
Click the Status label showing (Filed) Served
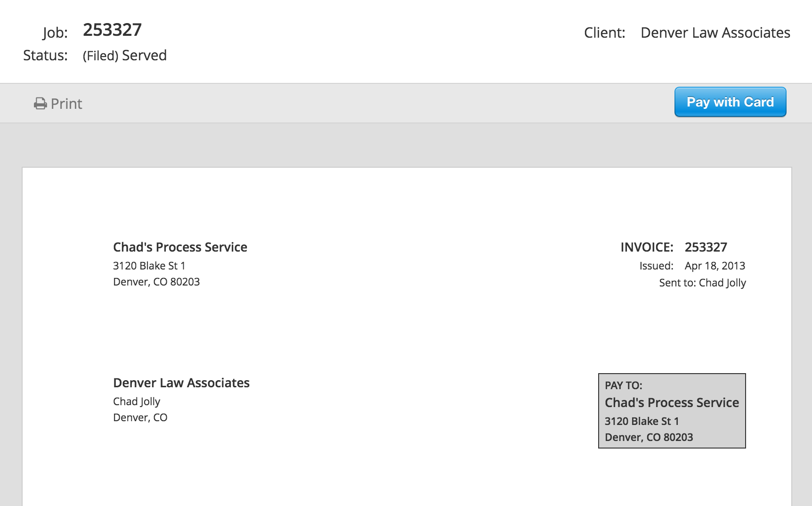[x=123, y=55]
